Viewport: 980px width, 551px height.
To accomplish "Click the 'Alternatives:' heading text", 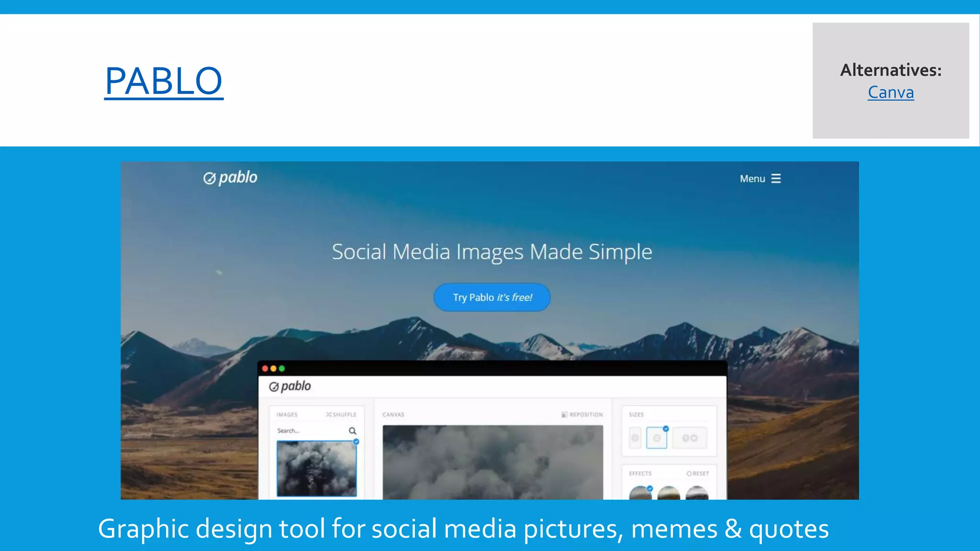I will click(891, 70).
